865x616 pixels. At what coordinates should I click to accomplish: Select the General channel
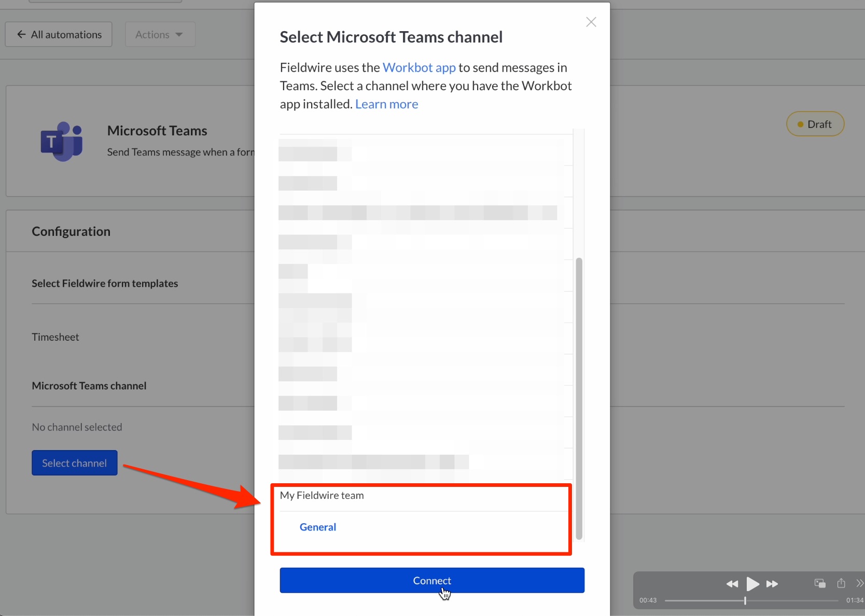pyautogui.click(x=318, y=527)
